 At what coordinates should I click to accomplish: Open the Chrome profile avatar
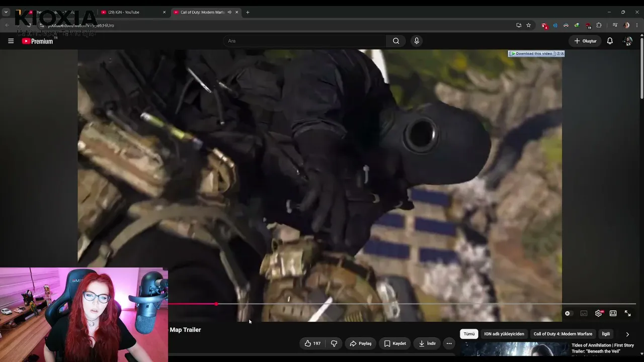626,25
